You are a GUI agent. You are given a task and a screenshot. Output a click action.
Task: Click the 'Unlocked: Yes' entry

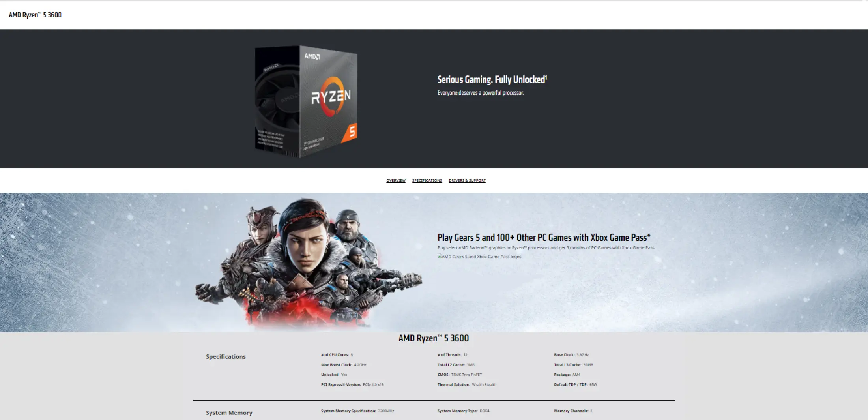coord(334,375)
